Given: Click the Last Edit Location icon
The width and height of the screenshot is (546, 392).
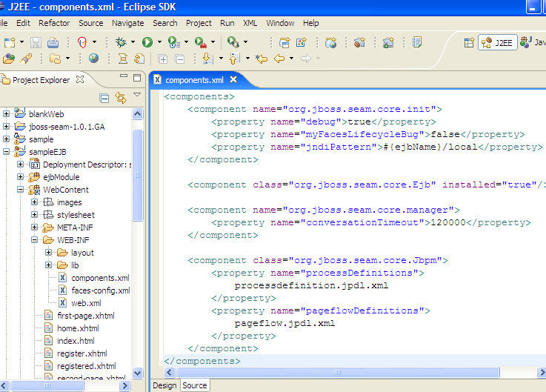Looking at the screenshot, I should coord(262,59).
